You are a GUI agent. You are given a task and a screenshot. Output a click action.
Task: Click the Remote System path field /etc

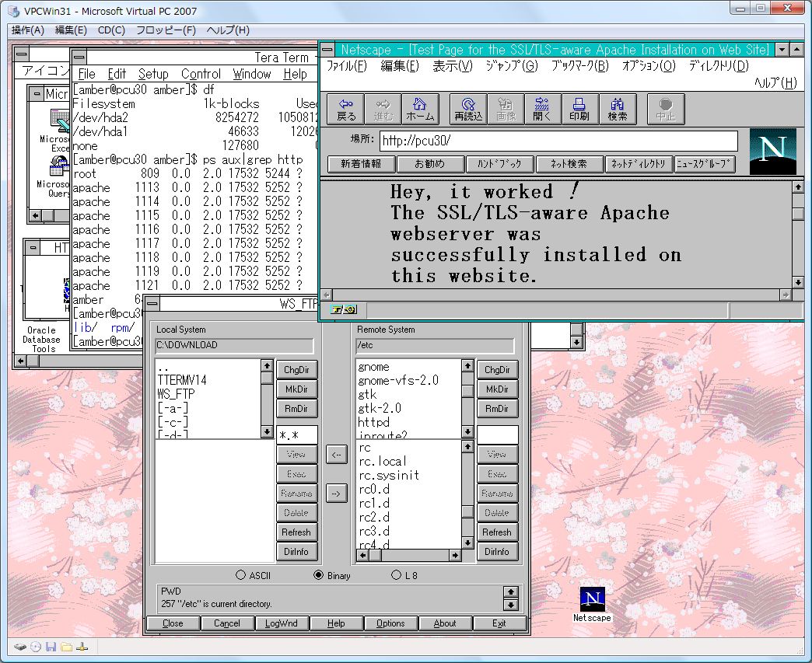coord(435,346)
